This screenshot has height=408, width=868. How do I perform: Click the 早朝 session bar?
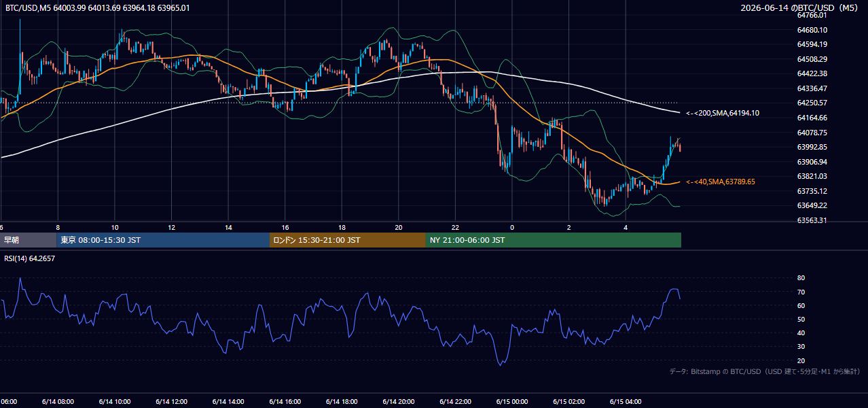point(28,240)
